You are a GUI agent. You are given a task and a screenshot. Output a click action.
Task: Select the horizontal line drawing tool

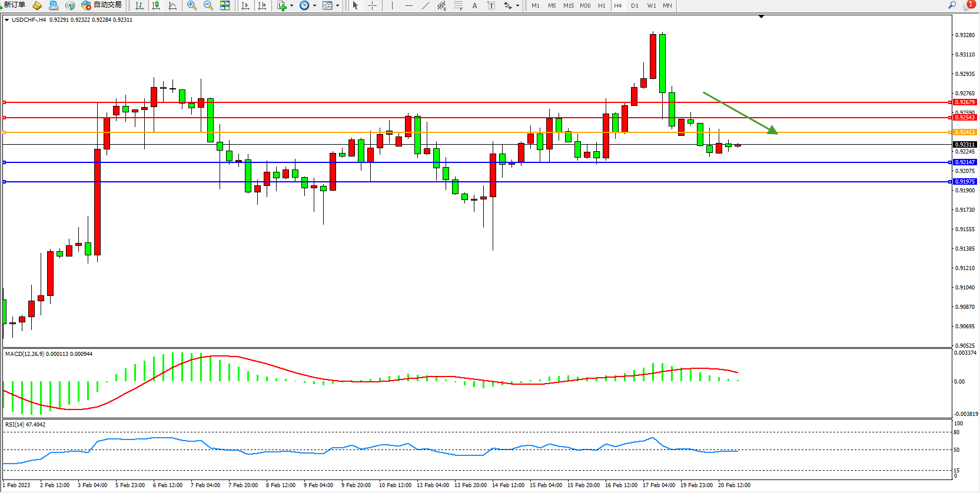click(x=409, y=5)
